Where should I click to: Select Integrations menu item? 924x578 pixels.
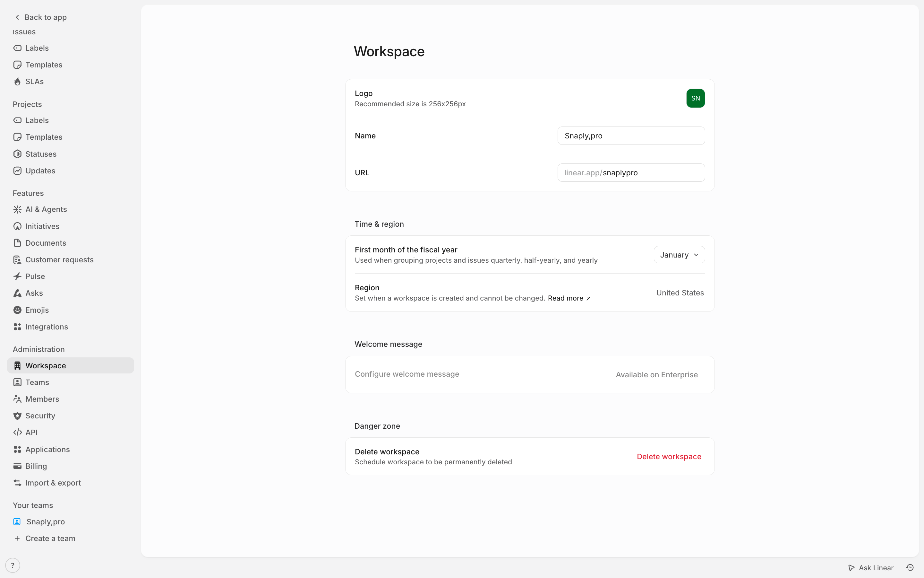[x=71, y=327]
